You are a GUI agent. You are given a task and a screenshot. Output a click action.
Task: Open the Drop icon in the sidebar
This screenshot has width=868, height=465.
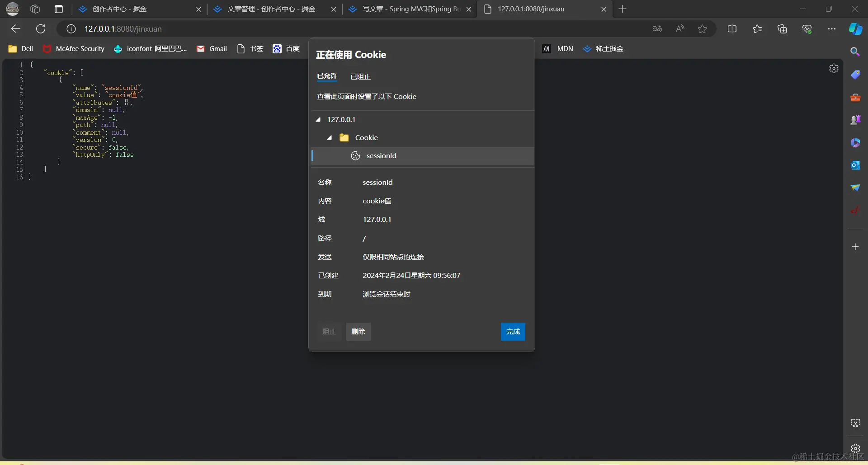pos(855,188)
